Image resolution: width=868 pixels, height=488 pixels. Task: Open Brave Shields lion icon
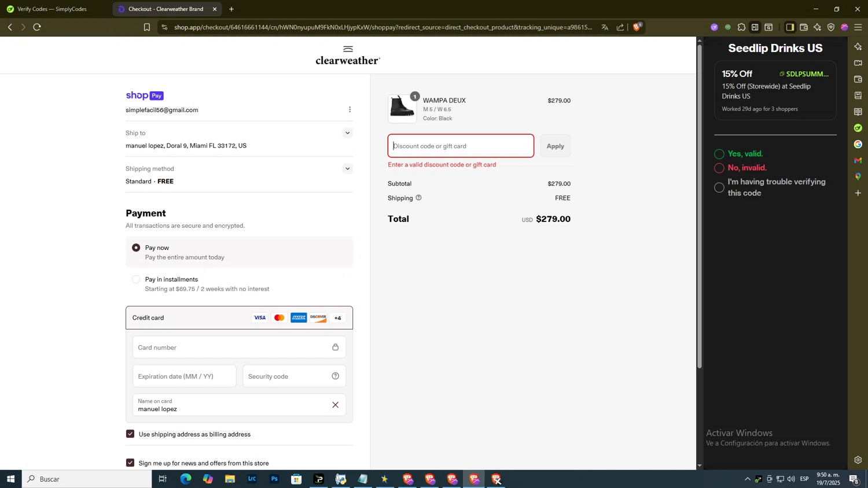click(637, 27)
